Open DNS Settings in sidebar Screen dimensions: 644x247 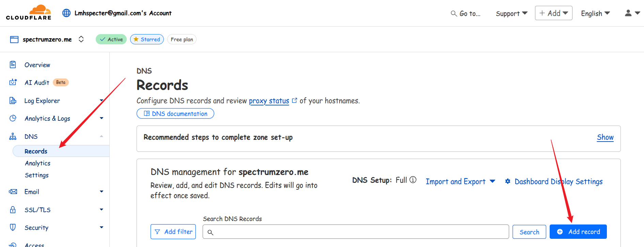pos(37,175)
